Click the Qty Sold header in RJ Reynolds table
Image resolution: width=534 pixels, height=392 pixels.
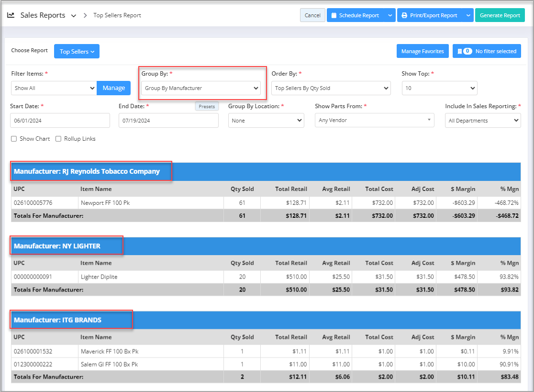[x=242, y=189]
